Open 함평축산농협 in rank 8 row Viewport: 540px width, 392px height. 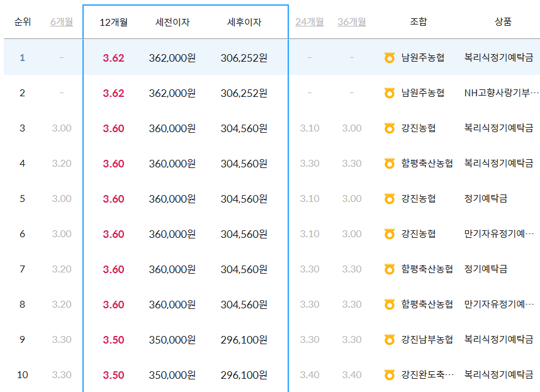[427, 305]
